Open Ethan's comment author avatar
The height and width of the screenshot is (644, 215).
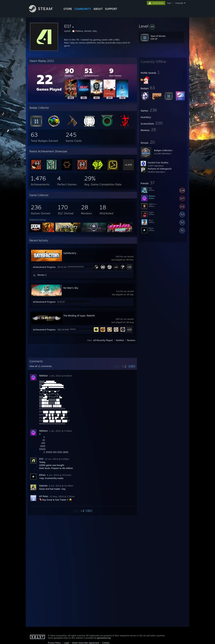[33, 476]
